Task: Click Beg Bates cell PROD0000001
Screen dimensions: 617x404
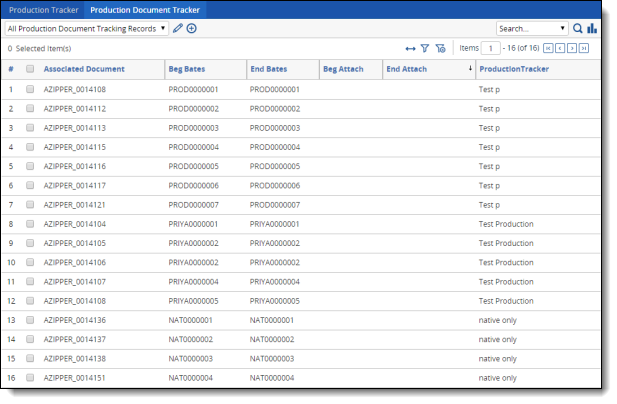Action: pos(193,89)
